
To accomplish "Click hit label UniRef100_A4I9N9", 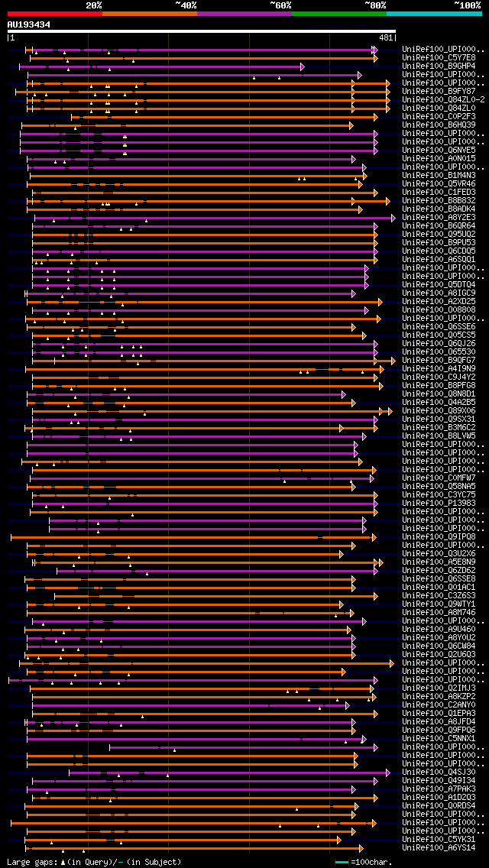I will (439, 369).
